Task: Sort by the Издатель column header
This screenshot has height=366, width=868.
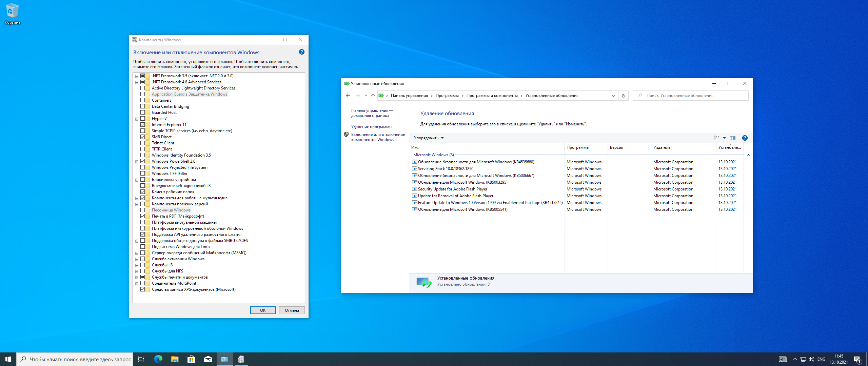Action: coord(683,147)
